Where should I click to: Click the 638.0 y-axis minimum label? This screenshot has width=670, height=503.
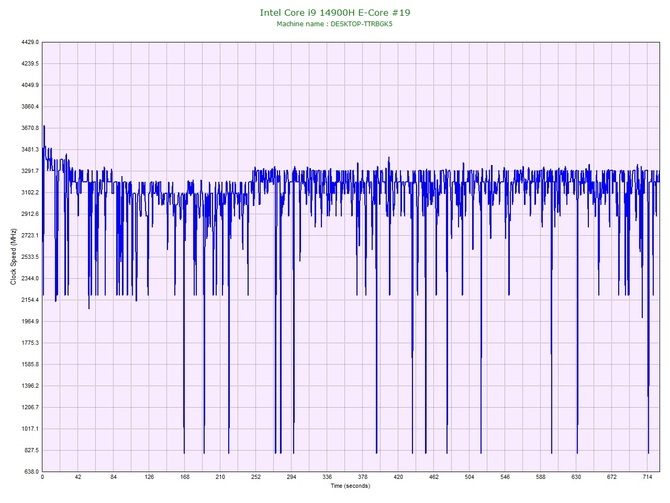click(x=31, y=471)
